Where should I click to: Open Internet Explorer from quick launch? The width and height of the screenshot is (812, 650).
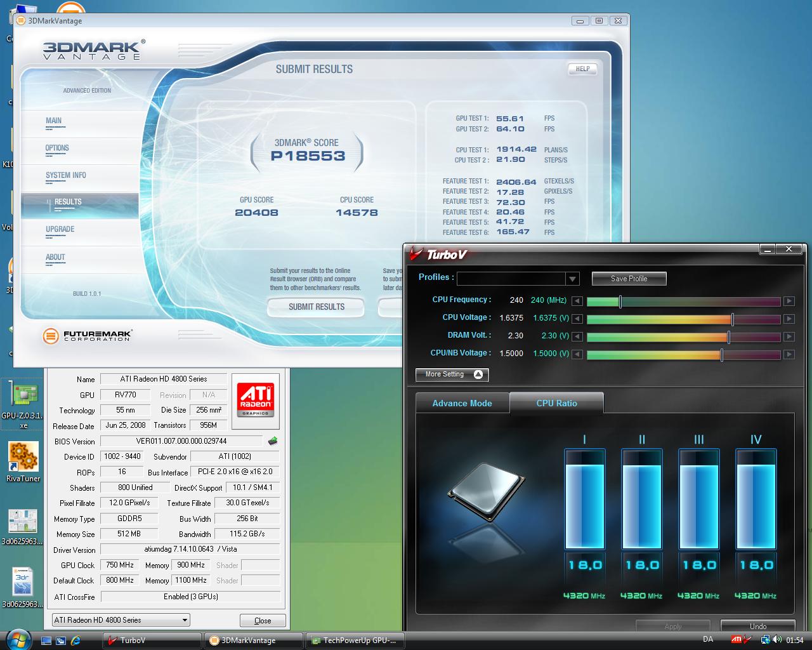75,640
